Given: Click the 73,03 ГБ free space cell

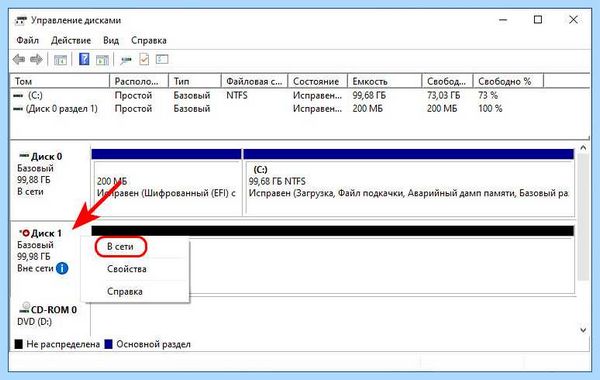Looking at the screenshot, I should (443, 95).
